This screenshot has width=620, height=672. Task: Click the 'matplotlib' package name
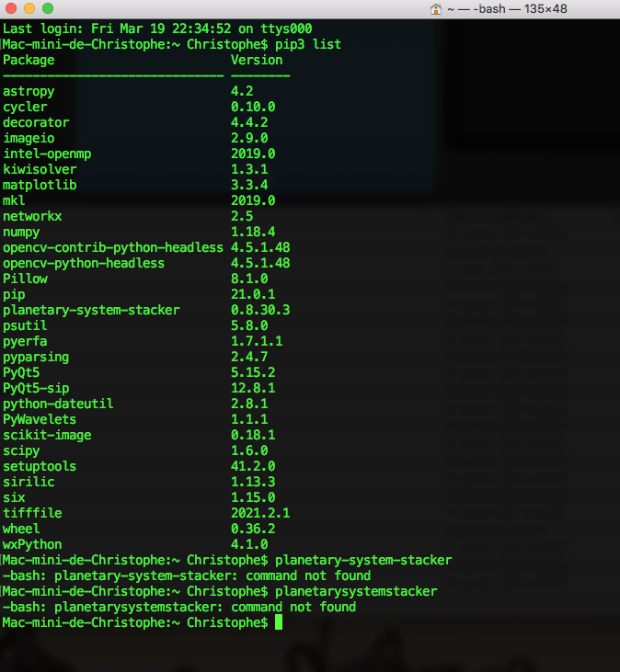point(40,185)
